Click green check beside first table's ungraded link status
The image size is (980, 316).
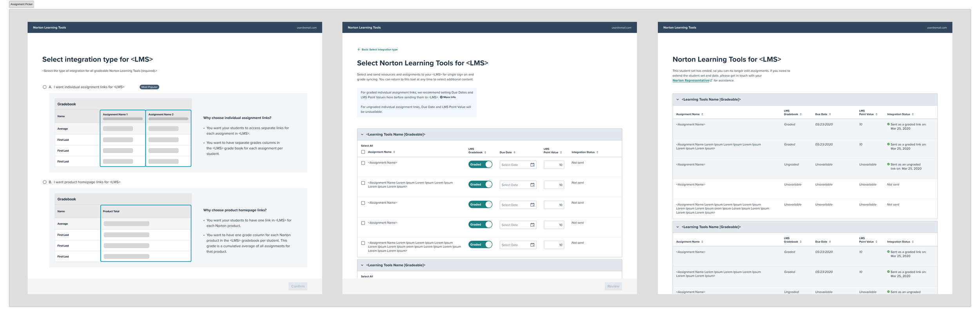tap(888, 164)
